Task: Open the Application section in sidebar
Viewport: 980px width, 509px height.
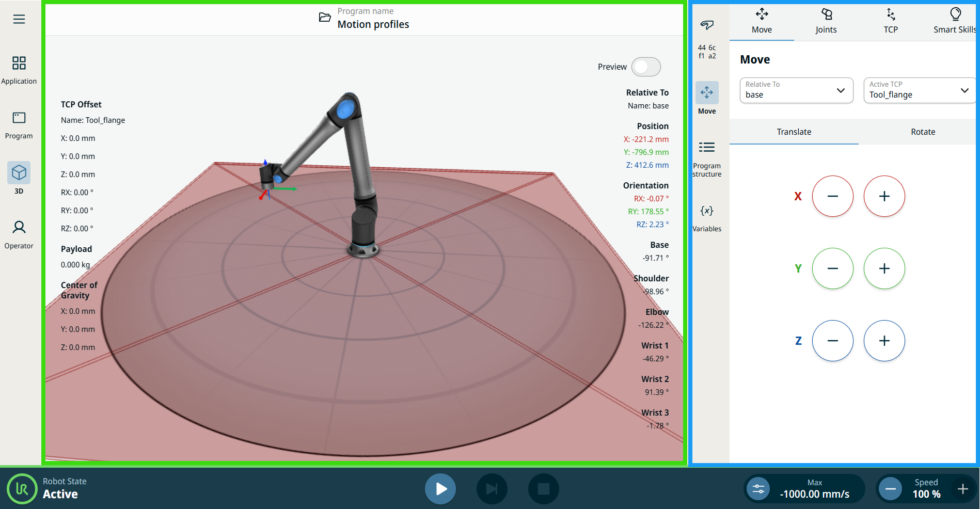Action: [x=19, y=70]
